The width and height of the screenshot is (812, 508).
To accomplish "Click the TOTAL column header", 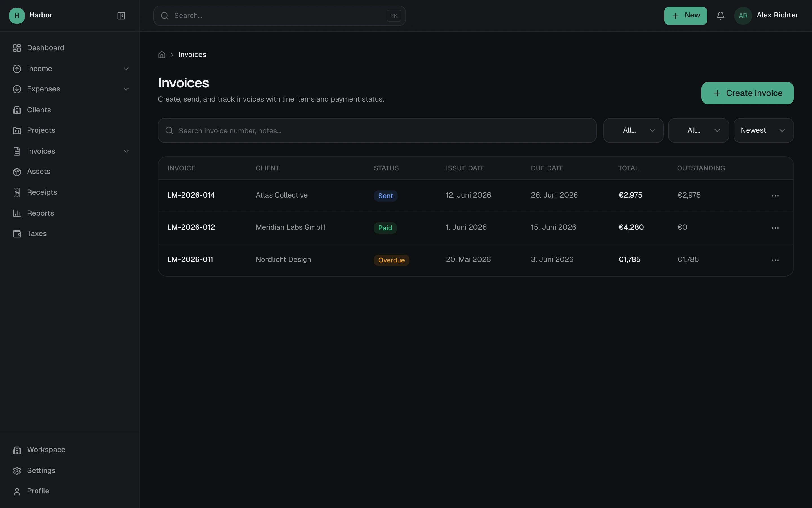I will 628,168.
